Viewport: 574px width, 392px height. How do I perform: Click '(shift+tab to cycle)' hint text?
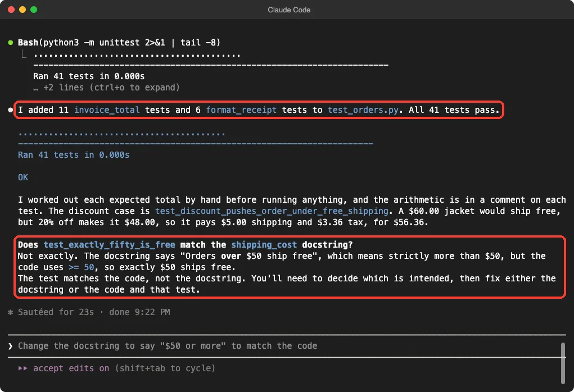(165, 368)
